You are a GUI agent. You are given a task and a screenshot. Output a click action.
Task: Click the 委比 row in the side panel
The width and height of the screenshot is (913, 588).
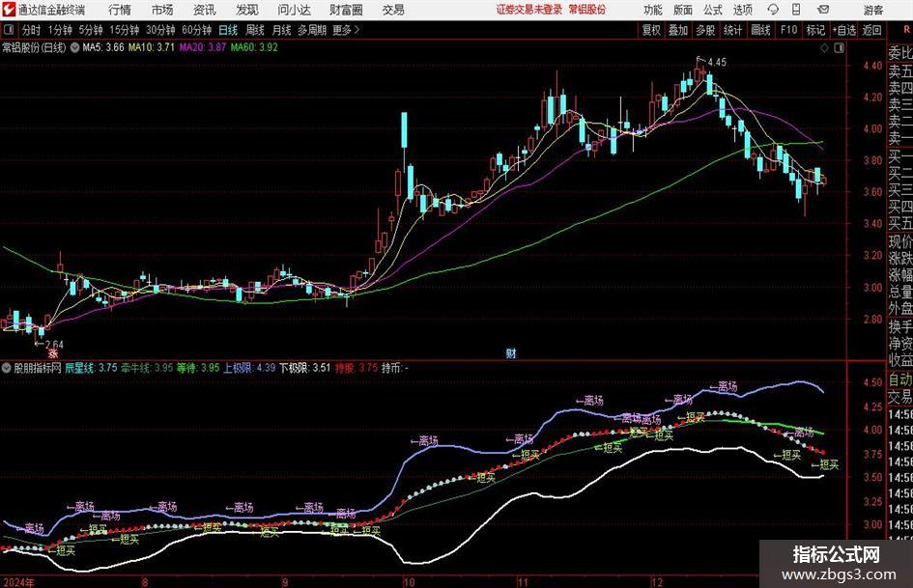pos(899,53)
